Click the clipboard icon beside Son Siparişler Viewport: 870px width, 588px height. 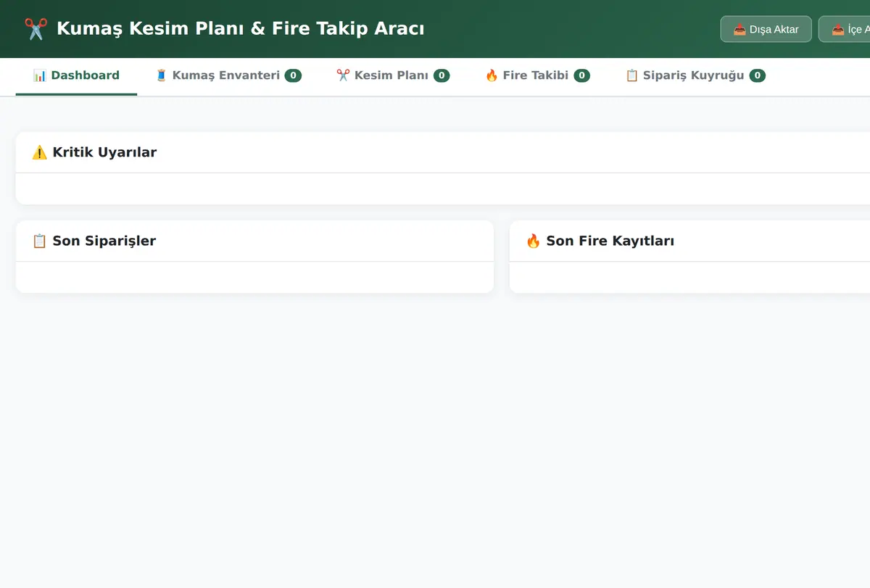pyautogui.click(x=40, y=241)
